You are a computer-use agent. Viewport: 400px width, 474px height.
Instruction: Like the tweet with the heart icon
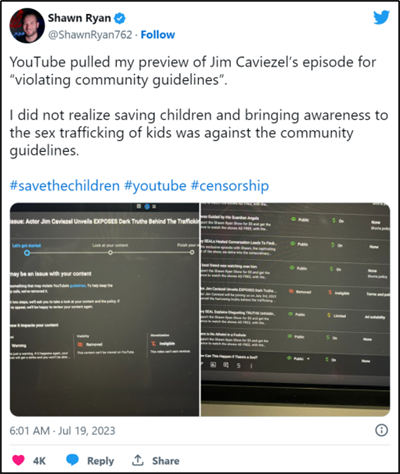(18, 460)
